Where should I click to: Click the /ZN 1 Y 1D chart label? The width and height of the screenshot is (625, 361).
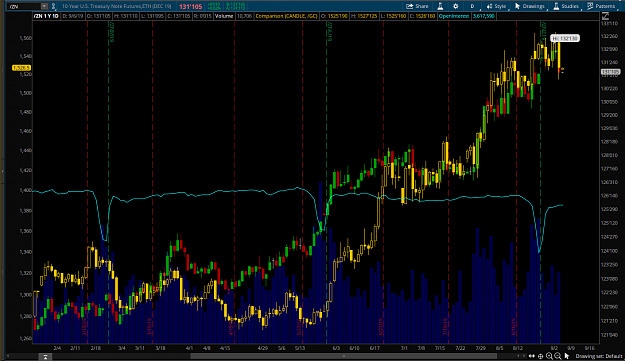[46, 16]
